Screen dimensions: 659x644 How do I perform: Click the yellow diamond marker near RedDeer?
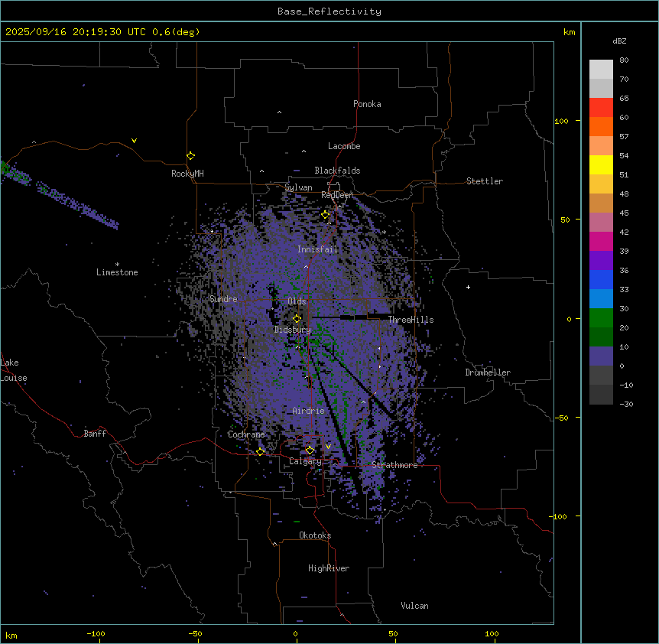pyautogui.click(x=325, y=215)
